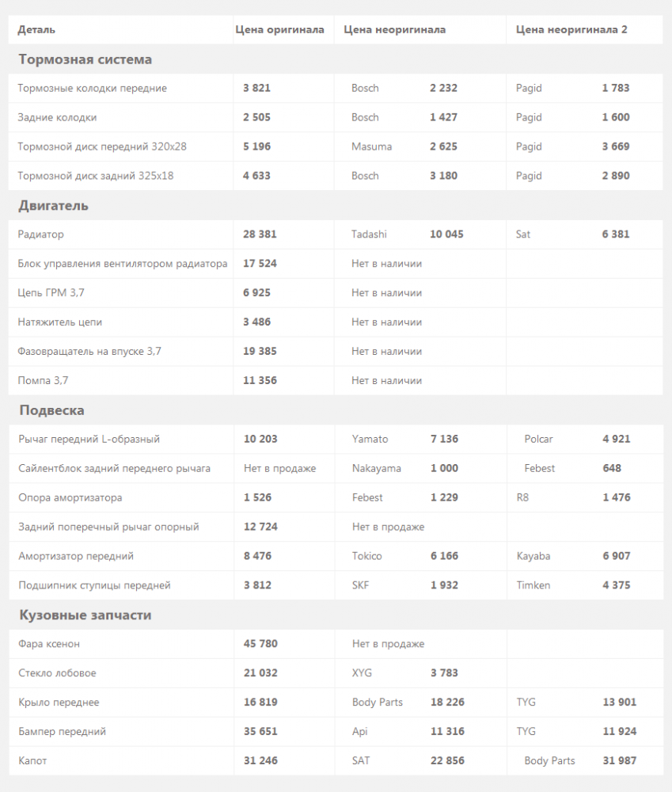Select the "Двигатель" section heading
The width and height of the screenshot is (672, 792).
[53, 206]
